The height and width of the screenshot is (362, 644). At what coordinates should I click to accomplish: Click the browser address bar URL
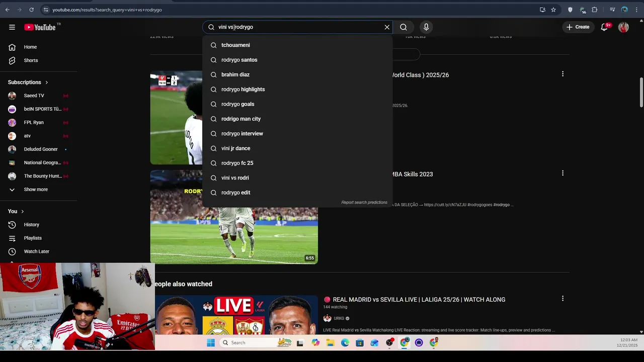pyautogui.click(x=107, y=10)
